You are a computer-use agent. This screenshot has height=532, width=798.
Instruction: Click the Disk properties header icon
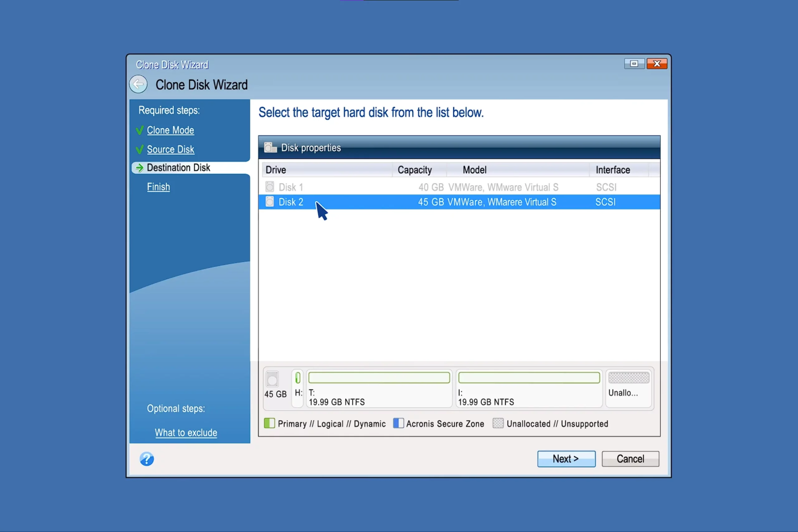click(x=270, y=148)
